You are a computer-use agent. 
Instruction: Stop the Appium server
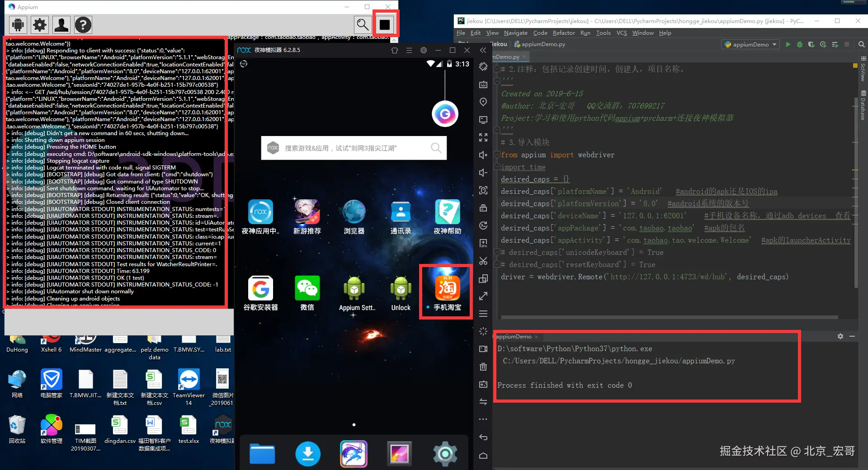click(385, 24)
